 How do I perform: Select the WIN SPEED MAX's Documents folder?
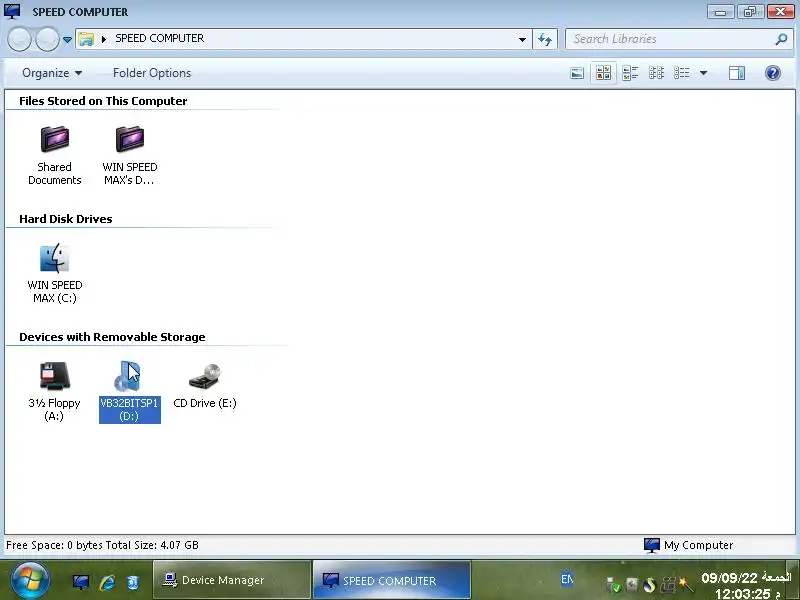click(x=130, y=155)
